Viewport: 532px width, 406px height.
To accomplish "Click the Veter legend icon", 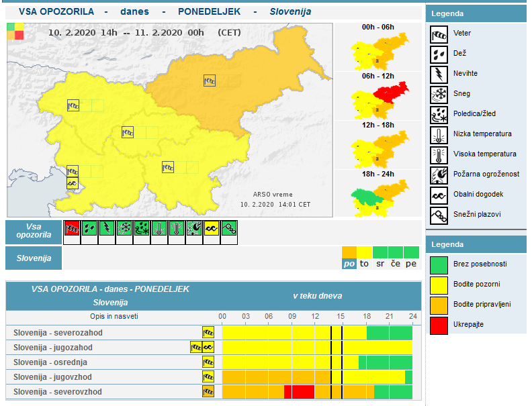I will [439, 34].
